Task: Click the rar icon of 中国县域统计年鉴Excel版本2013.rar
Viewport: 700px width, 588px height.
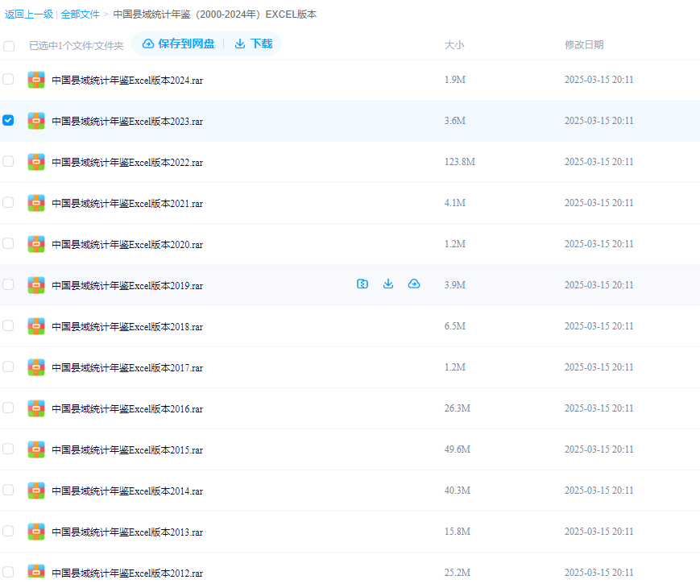Action: pyautogui.click(x=36, y=532)
